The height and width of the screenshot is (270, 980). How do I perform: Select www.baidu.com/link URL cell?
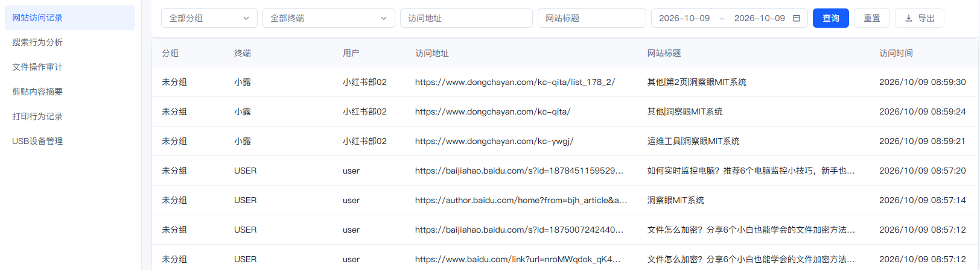(518, 259)
